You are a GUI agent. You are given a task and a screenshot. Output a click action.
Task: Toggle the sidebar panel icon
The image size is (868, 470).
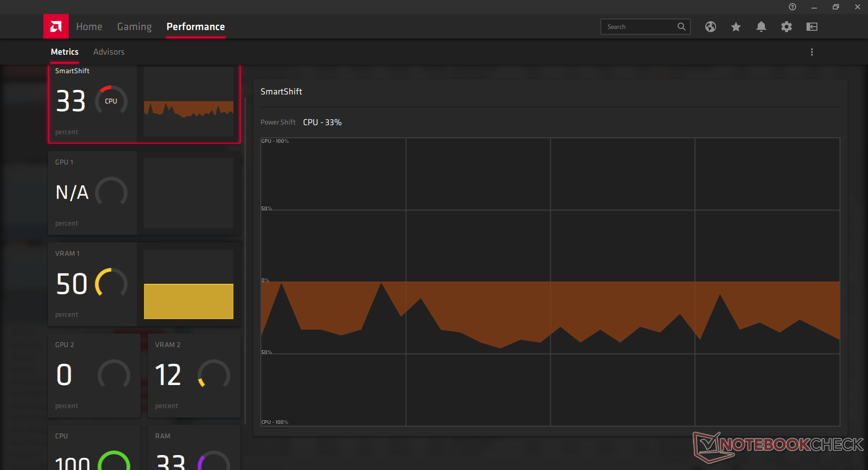[x=812, y=27]
